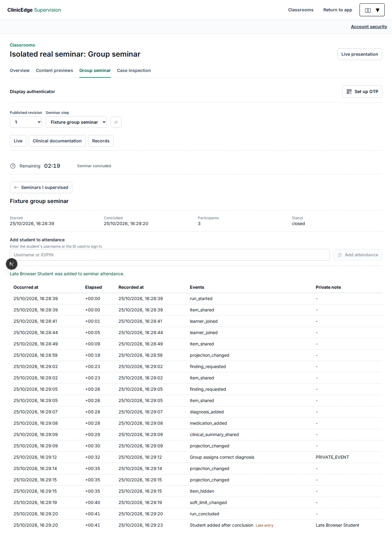Click the clock icon next to Remaining
This screenshot has width=392, height=538.
click(13, 166)
